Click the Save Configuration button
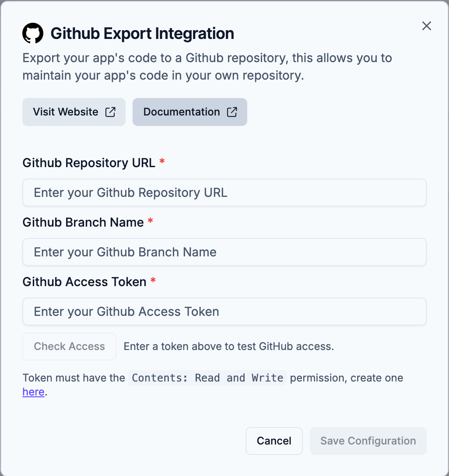 pyautogui.click(x=368, y=441)
